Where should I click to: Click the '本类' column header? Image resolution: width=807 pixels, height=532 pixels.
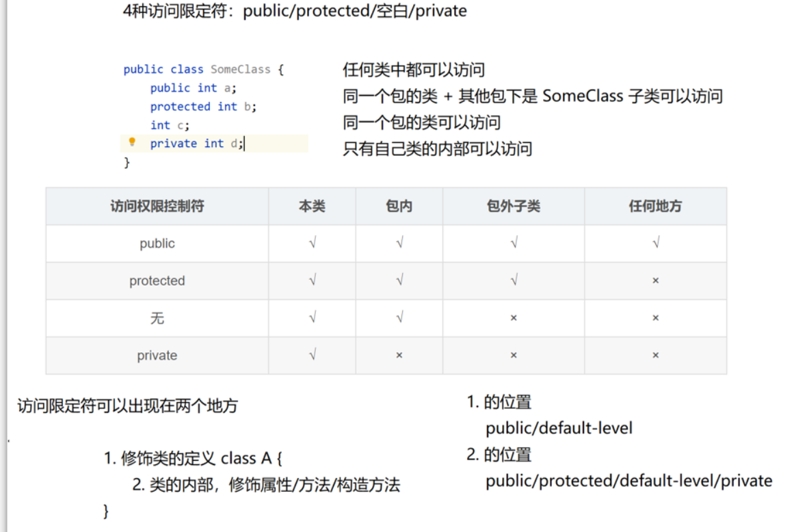pos(312,206)
